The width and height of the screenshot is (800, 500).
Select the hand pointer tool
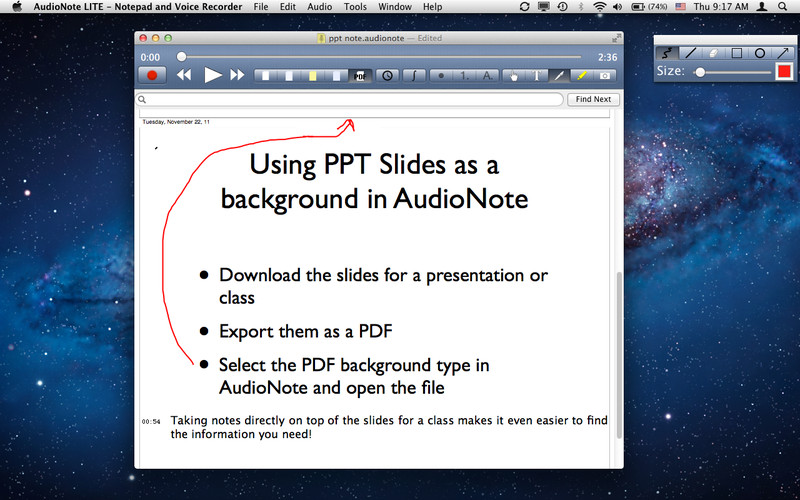[513, 76]
